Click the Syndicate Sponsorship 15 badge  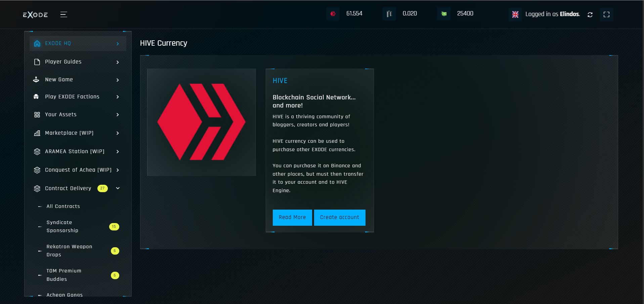(x=114, y=227)
